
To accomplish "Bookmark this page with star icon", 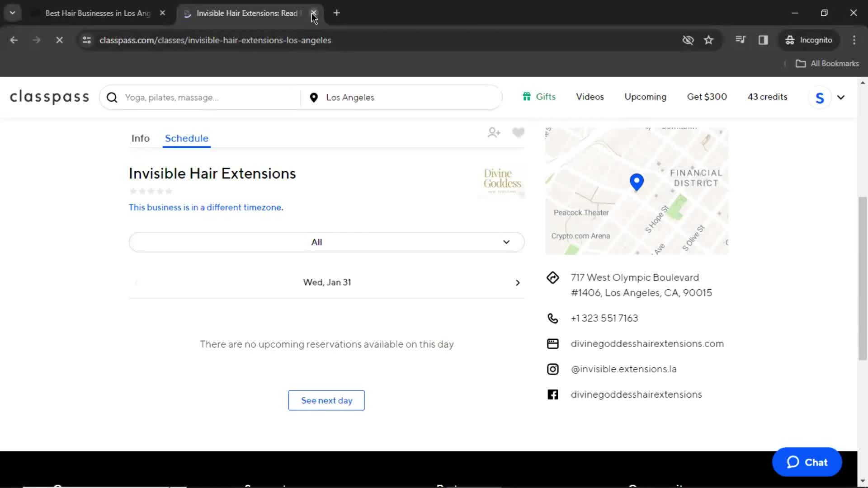I will pos(708,40).
